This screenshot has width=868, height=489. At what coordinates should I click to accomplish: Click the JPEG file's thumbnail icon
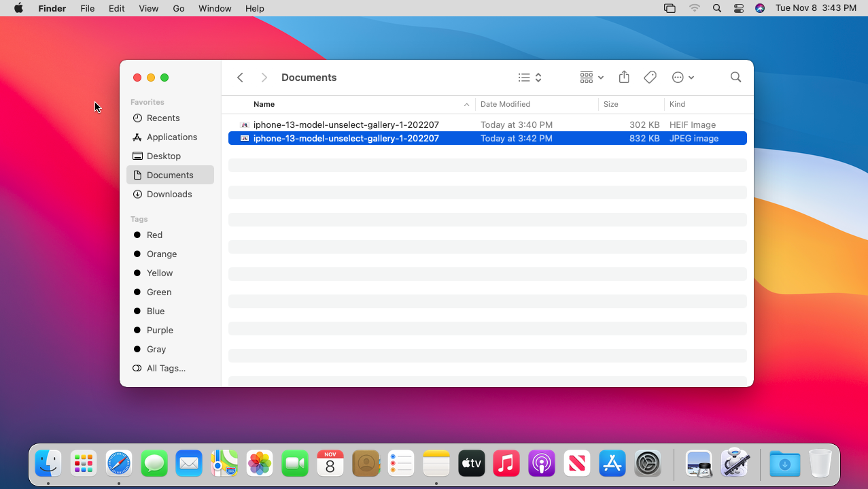tap(245, 138)
